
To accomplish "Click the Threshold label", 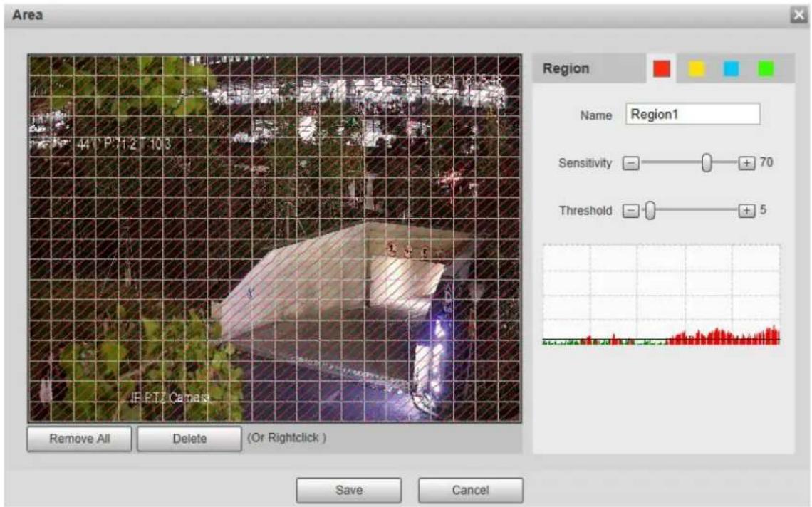I will (x=585, y=211).
